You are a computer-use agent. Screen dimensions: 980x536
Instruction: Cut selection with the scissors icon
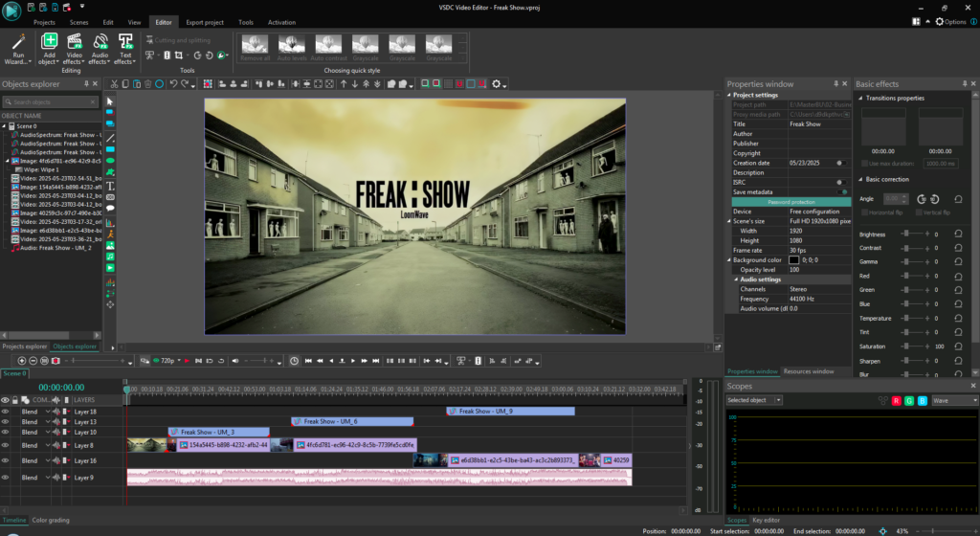(115, 83)
